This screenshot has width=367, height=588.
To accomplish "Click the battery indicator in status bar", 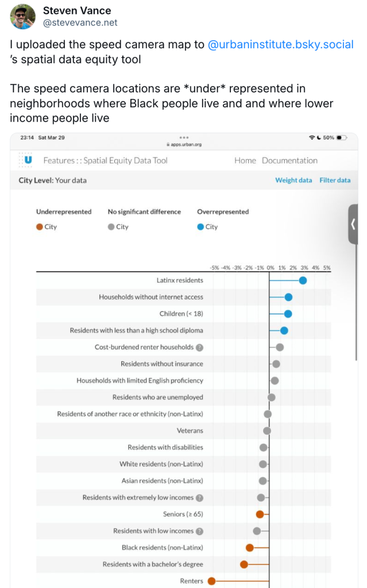I will tap(342, 138).
